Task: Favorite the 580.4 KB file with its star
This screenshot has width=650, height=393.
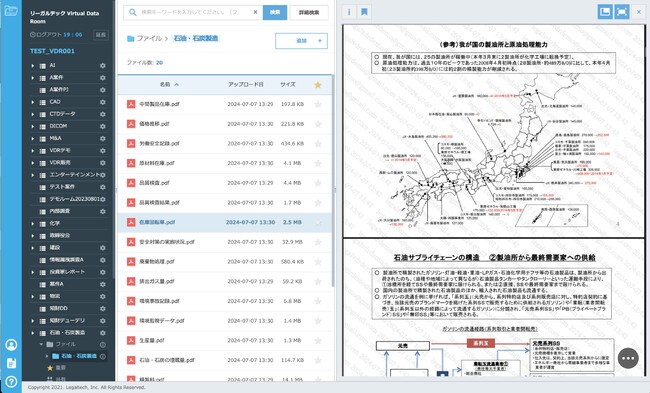Action: [318, 262]
